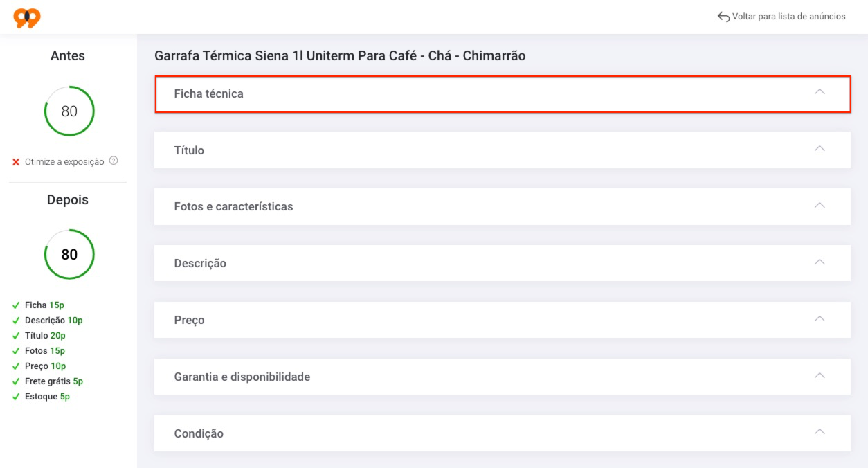This screenshot has height=468, width=868.
Task: Toggle the Título section chevron
Action: (x=820, y=149)
